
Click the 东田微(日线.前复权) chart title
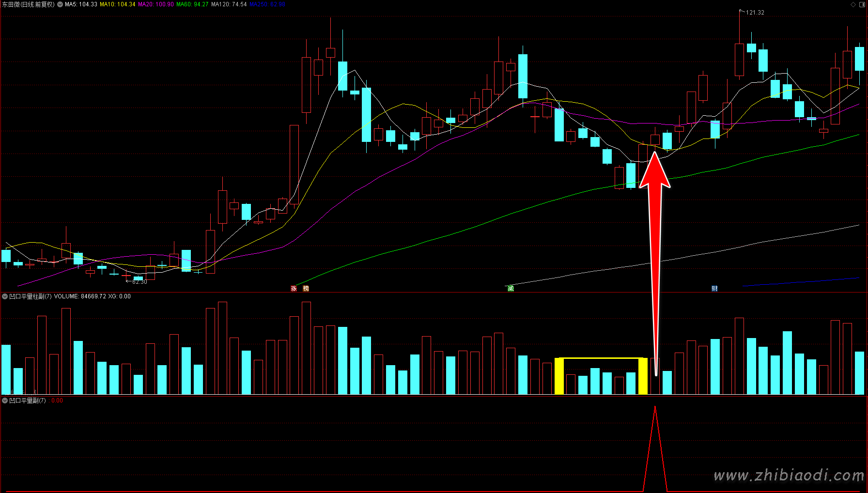click(x=28, y=4)
